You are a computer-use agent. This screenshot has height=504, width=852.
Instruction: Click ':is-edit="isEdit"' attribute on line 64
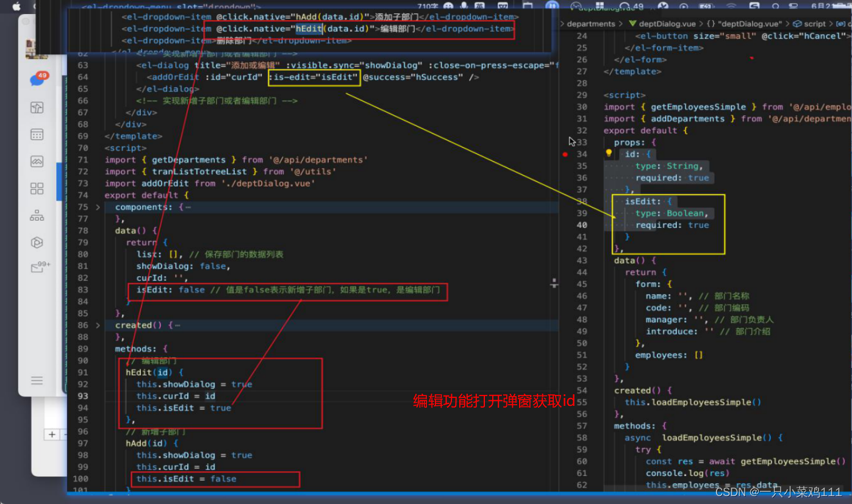pos(314,77)
